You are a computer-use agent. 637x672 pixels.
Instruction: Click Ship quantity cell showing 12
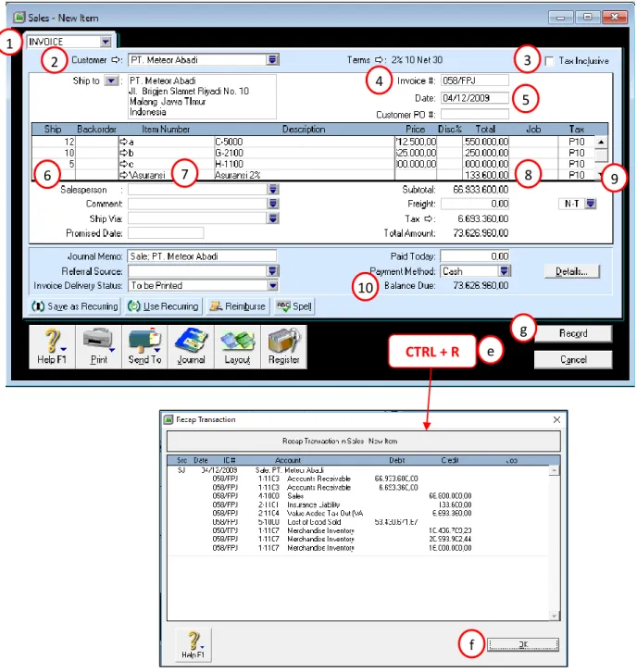(x=54, y=142)
